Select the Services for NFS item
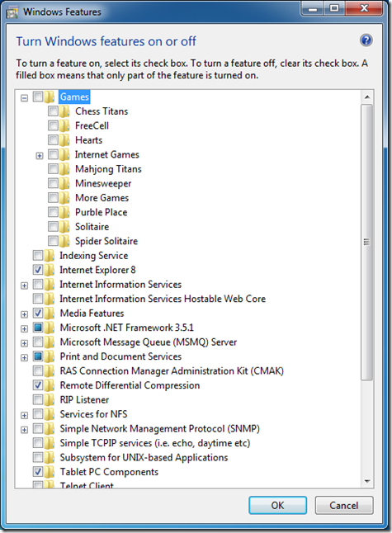 (93, 414)
